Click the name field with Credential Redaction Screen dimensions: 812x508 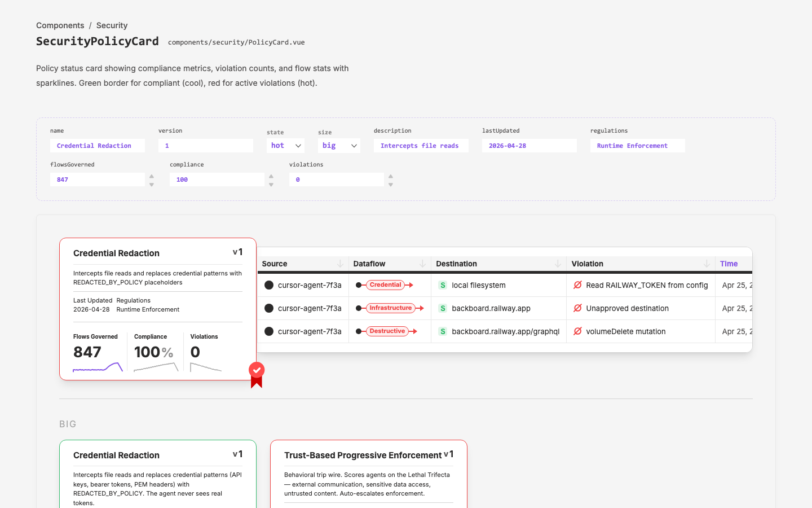point(98,146)
